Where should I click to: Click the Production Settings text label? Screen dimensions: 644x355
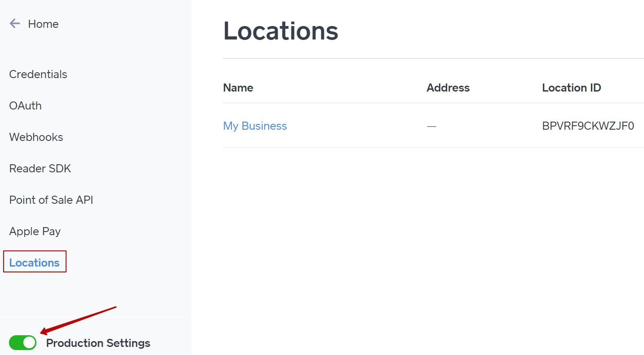pyautogui.click(x=98, y=343)
